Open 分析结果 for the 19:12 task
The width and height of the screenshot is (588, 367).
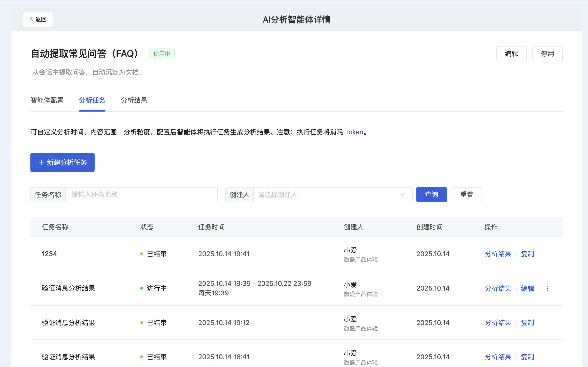498,323
